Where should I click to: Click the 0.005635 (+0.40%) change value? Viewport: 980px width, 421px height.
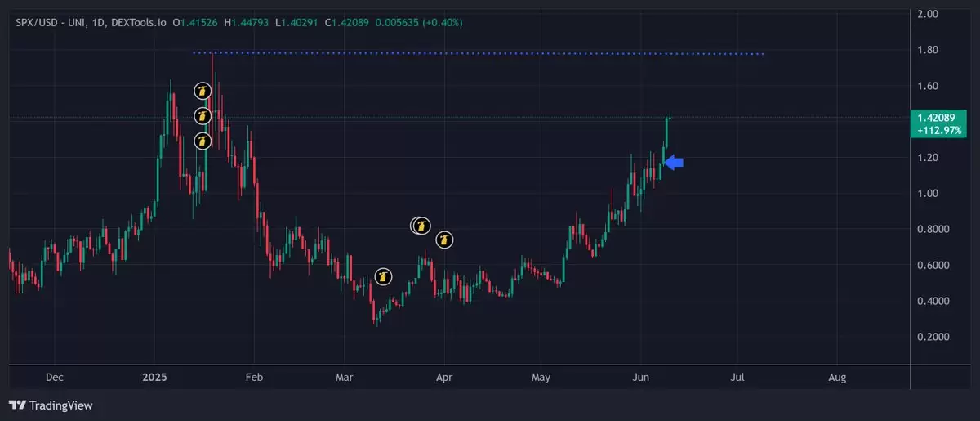(417, 21)
